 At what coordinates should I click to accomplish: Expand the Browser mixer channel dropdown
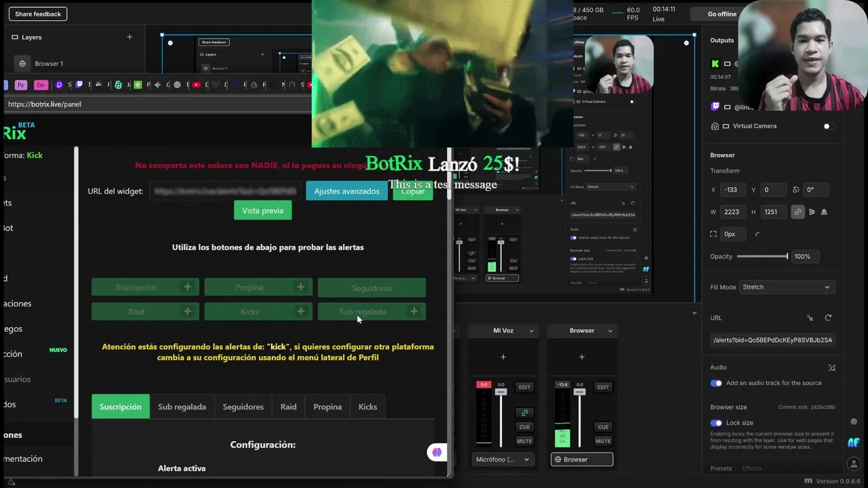pos(610,331)
